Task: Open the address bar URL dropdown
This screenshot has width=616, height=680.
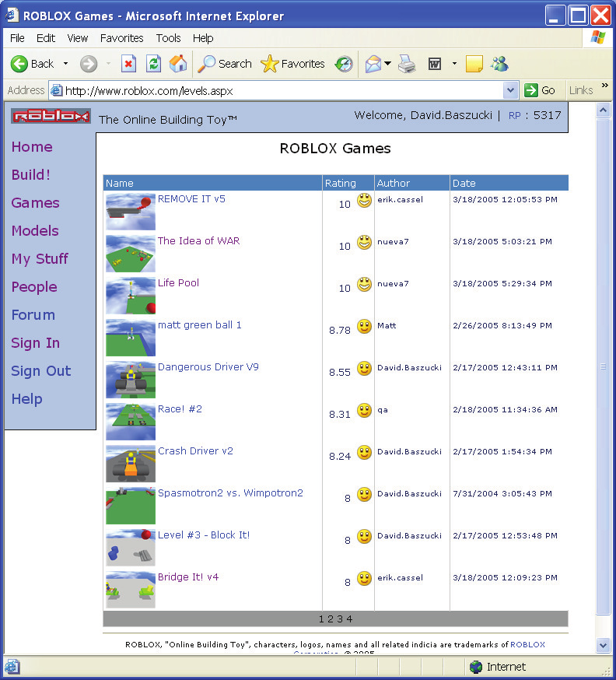Action: [510, 90]
